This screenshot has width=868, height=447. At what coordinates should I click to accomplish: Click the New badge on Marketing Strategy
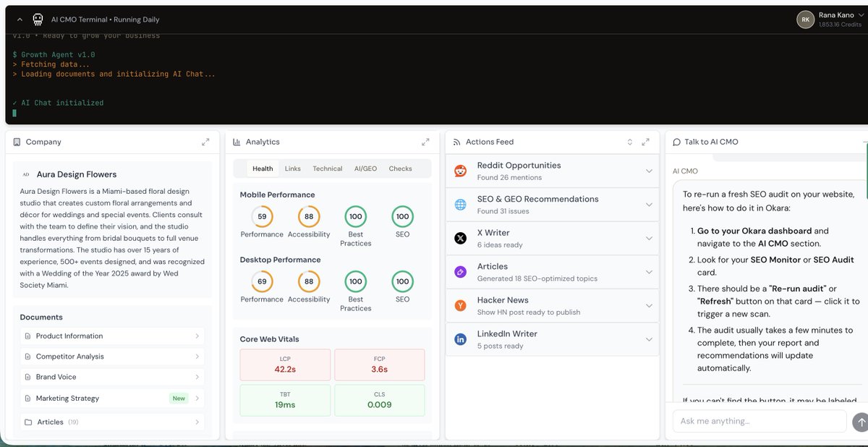179,399
